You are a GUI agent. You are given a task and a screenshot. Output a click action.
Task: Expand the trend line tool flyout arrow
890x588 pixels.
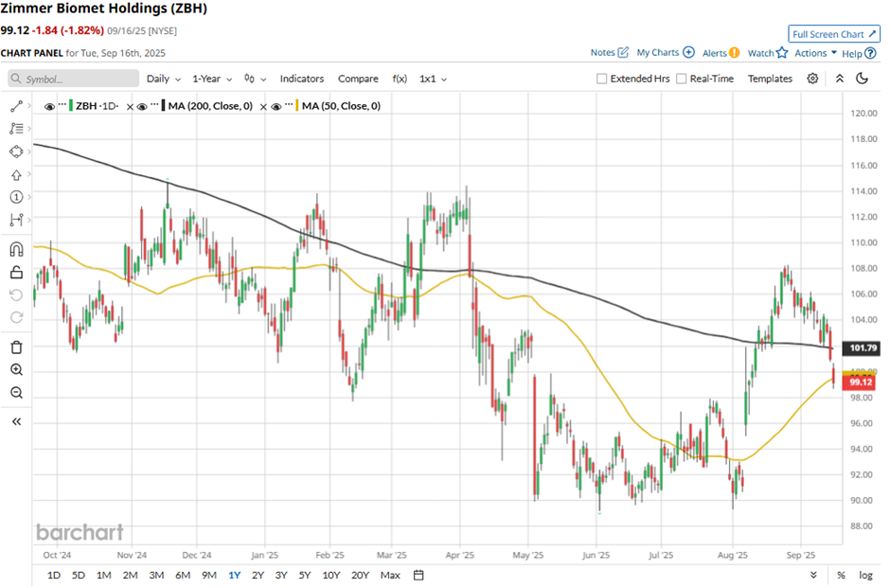[29, 106]
